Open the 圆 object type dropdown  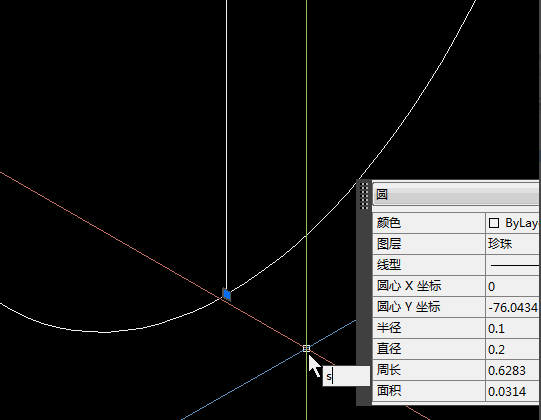coord(456,194)
